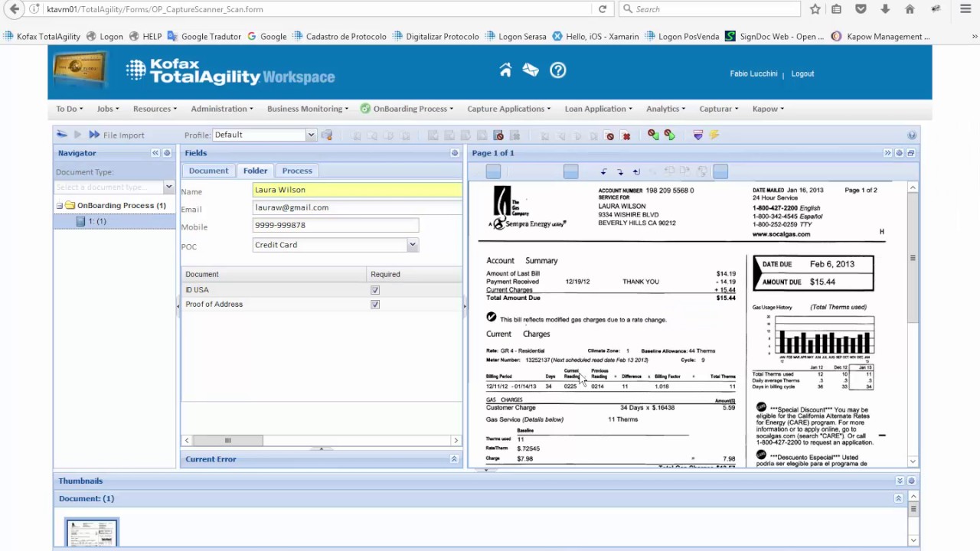Click the browser bookmark star icon
The image size is (980, 551).
point(815,9)
